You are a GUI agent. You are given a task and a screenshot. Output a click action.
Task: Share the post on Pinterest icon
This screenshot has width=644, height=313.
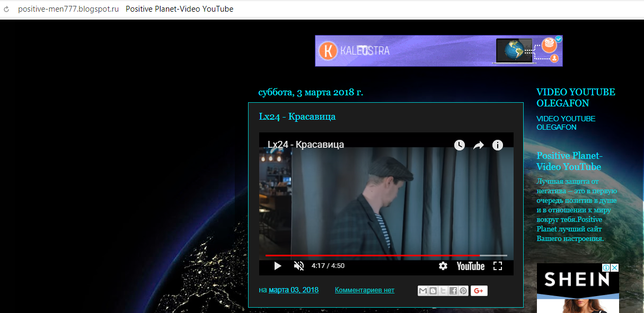[463, 290]
